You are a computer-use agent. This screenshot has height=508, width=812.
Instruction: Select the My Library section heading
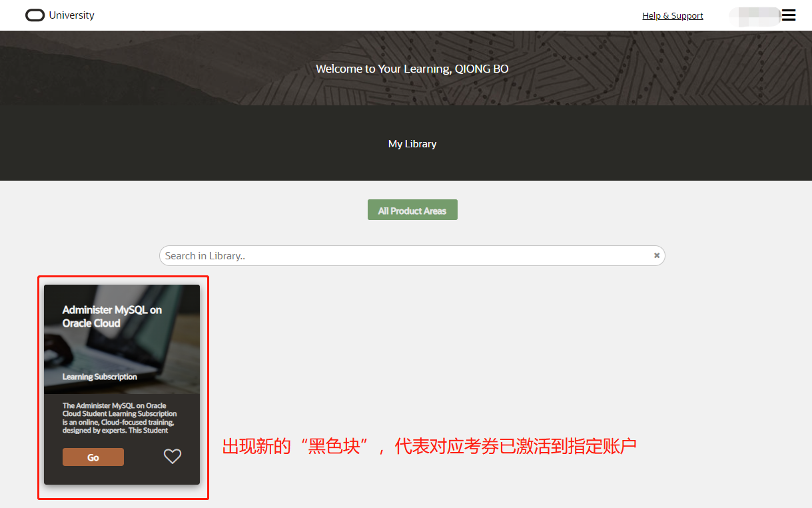tap(412, 143)
